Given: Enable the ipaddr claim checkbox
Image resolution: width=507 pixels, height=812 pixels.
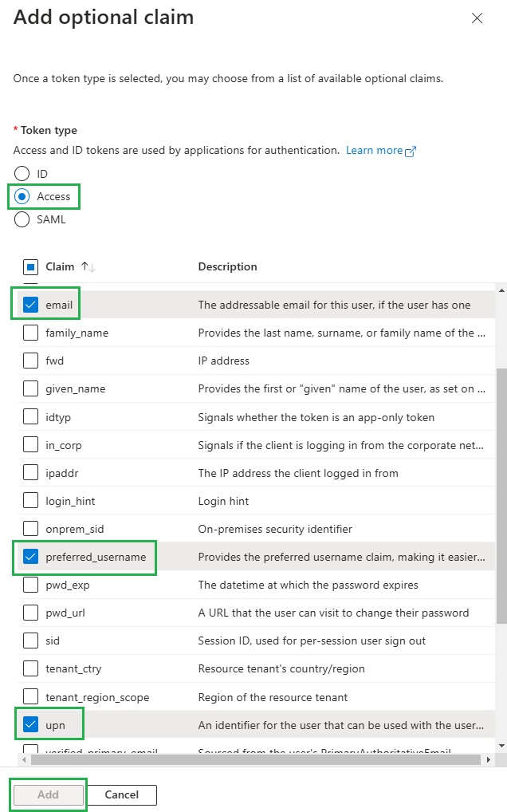Looking at the screenshot, I should tap(30, 472).
